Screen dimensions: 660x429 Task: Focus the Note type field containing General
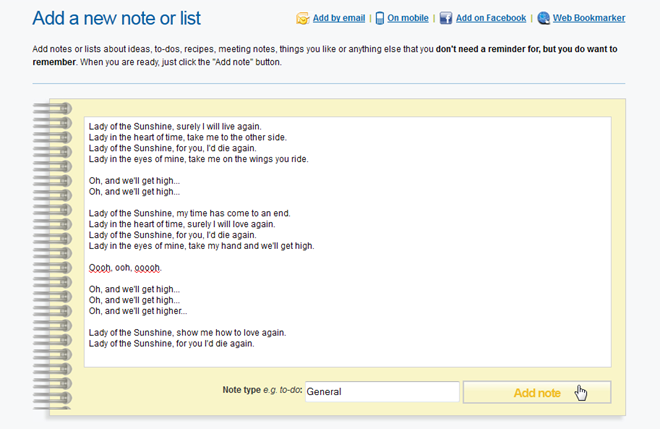click(382, 392)
